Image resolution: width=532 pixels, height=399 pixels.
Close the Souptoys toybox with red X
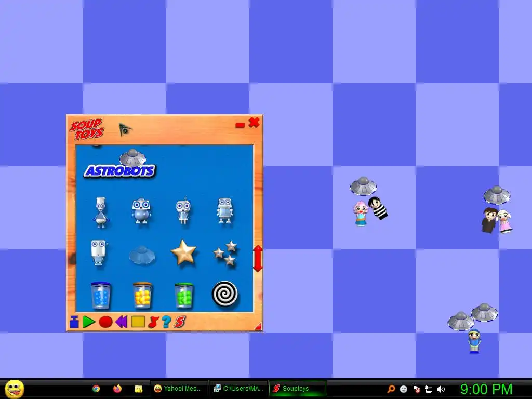click(x=254, y=122)
